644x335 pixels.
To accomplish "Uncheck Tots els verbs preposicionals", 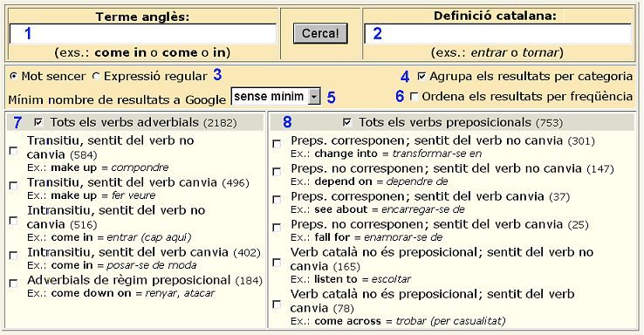I will tap(347, 122).
